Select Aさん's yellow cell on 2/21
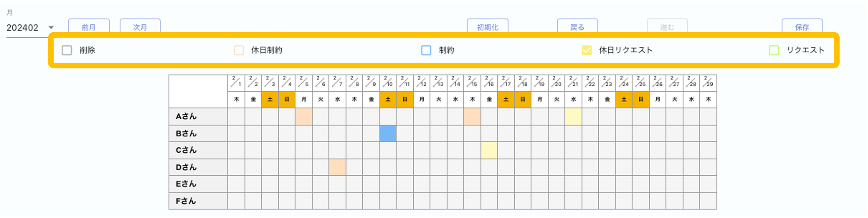 [x=573, y=117]
